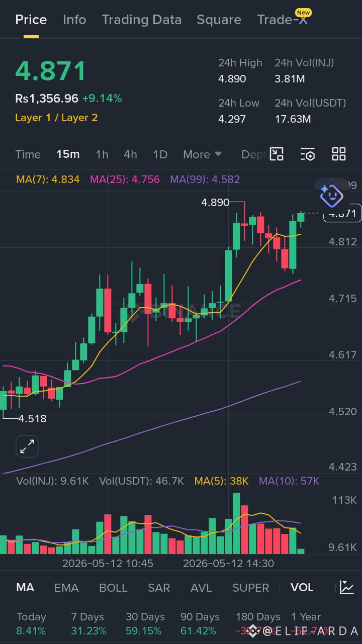Select the 1h chart interval

(102, 154)
